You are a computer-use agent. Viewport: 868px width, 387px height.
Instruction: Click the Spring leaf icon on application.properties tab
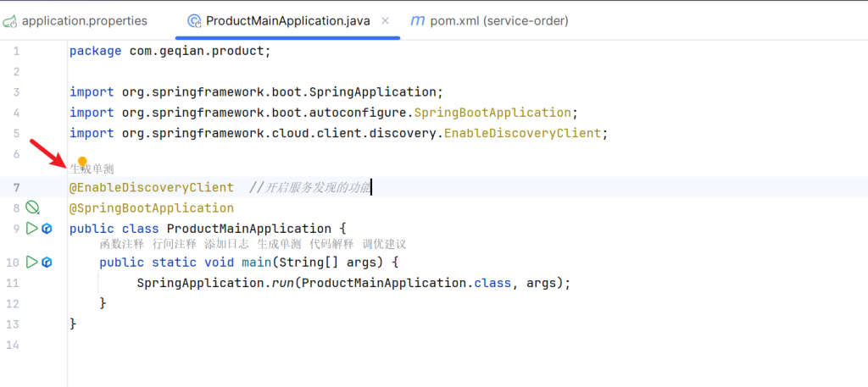point(9,20)
